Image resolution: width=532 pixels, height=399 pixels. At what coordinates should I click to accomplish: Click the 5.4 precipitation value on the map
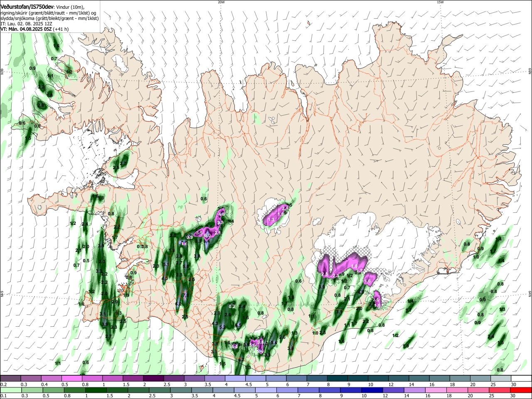tap(274, 342)
